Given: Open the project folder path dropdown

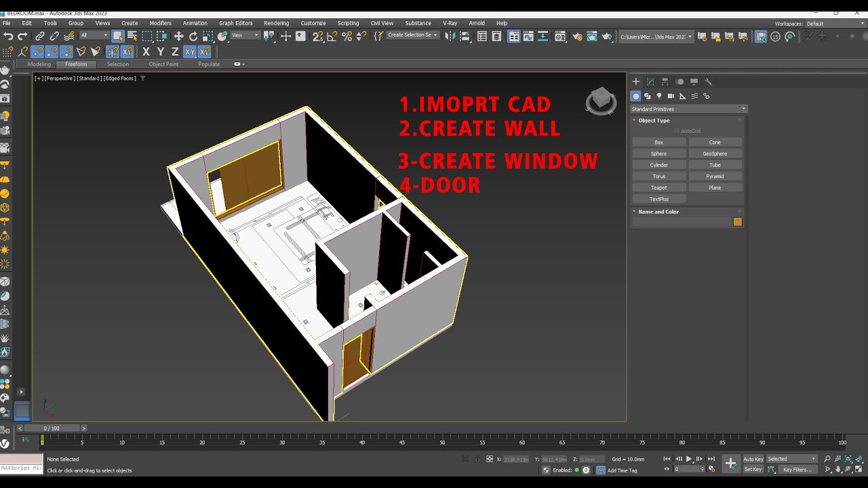Looking at the screenshot, I should coord(656,37).
